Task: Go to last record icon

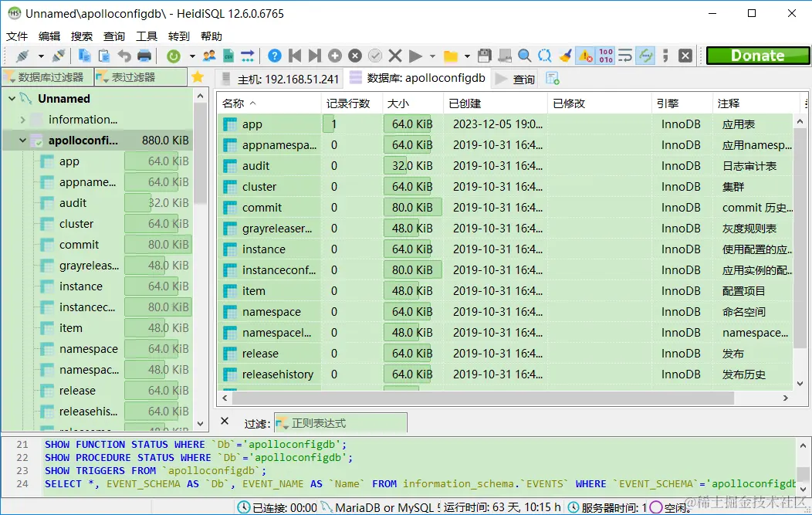Action: 314,56
